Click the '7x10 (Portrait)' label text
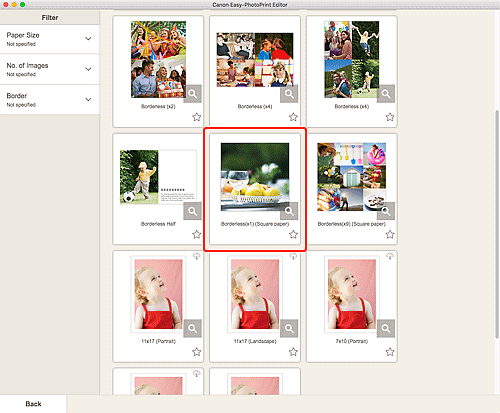This screenshot has width=500, height=413. pos(352,341)
